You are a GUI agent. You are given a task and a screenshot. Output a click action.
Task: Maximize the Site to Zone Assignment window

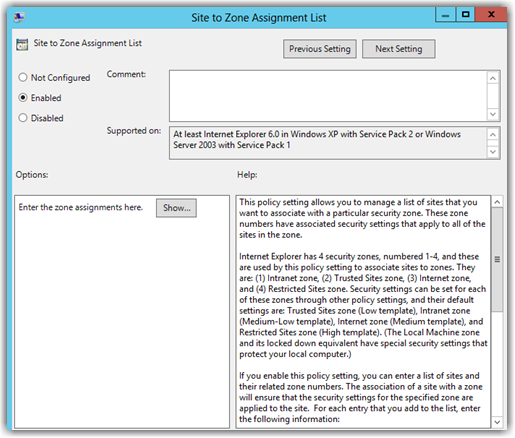click(465, 14)
